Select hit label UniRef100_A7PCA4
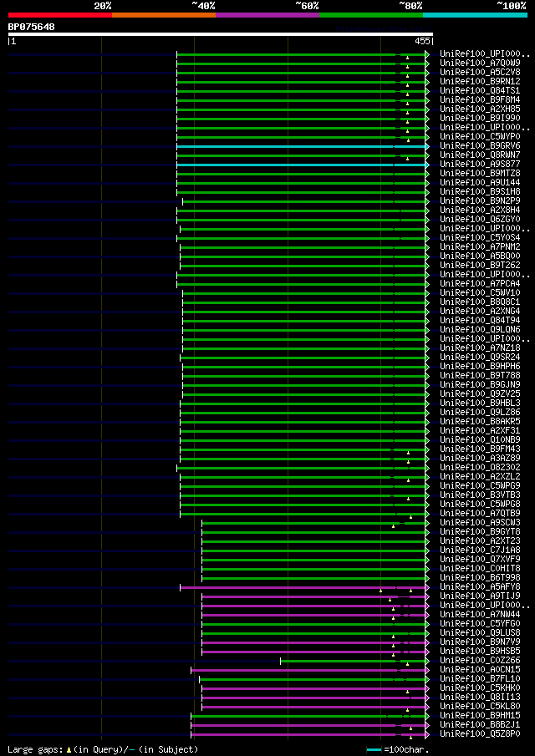This screenshot has width=535, height=756. tap(480, 284)
